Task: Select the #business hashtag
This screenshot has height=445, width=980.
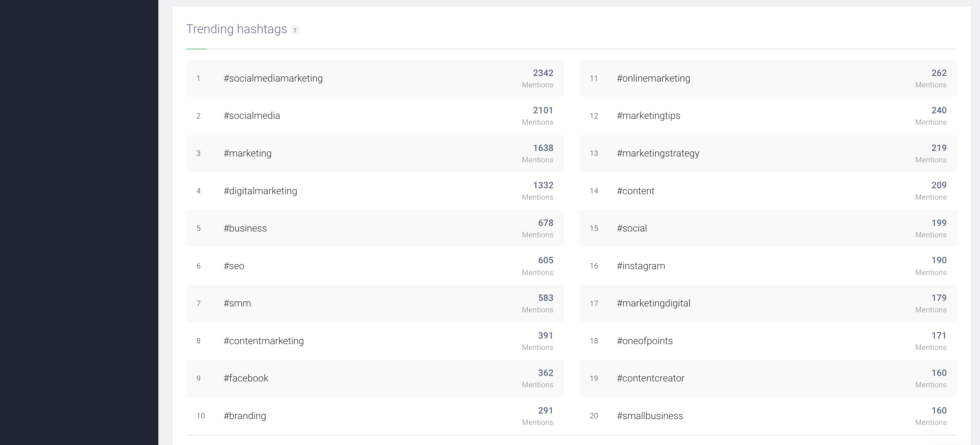Action: coord(245,228)
